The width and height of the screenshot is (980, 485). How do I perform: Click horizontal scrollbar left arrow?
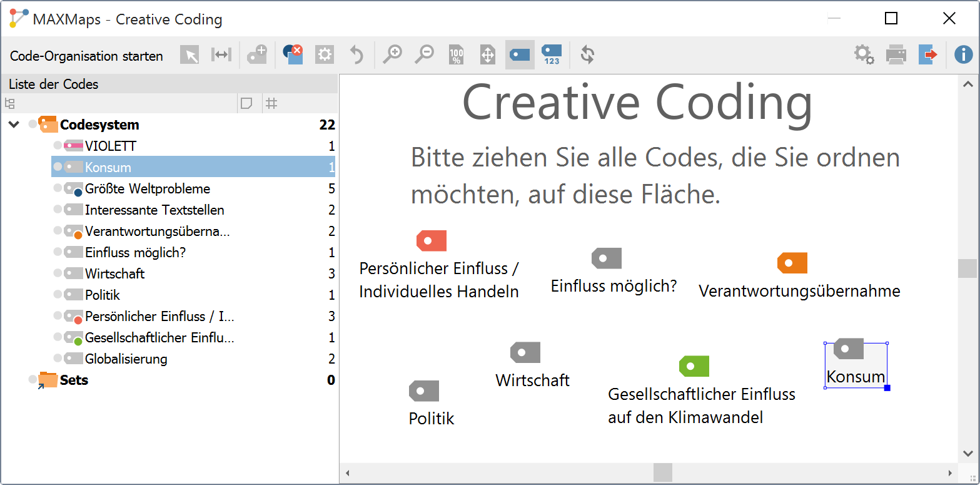[348, 473]
